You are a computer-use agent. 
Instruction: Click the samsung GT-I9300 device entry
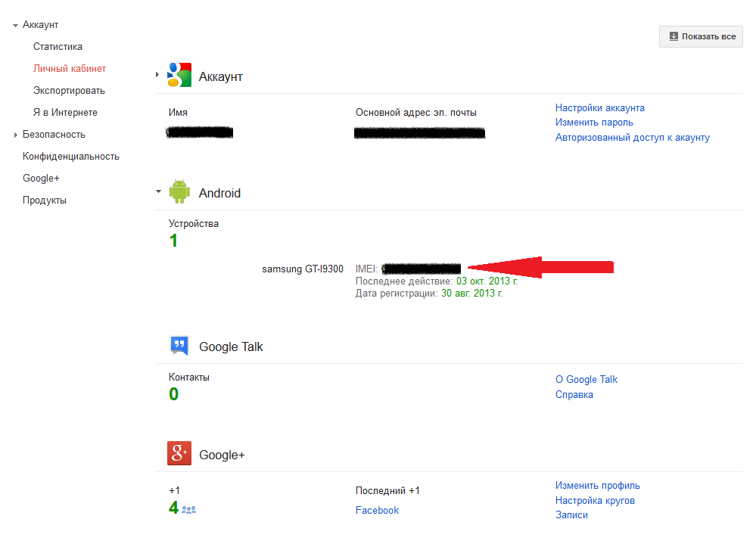click(303, 269)
